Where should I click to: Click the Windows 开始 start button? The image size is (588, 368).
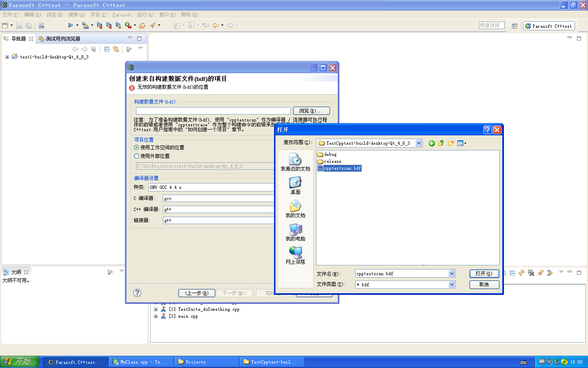click(x=19, y=362)
